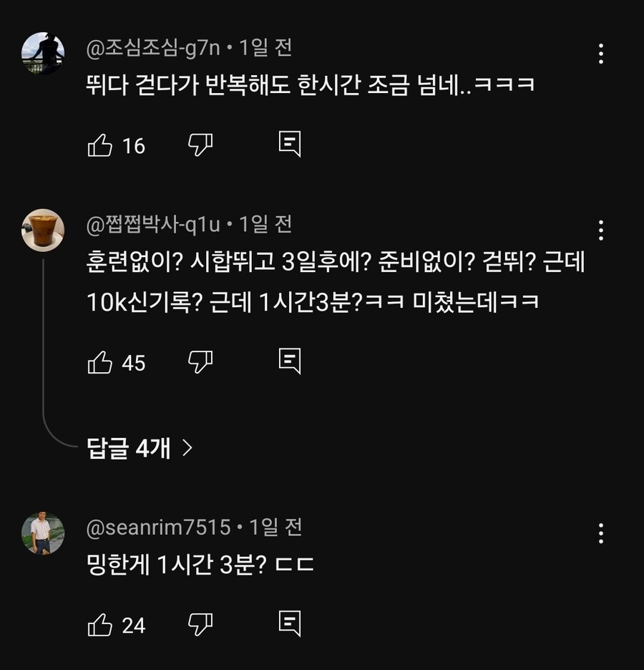
Task: Dislike the comment by @seanrim7515
Action: coord(200,625)
